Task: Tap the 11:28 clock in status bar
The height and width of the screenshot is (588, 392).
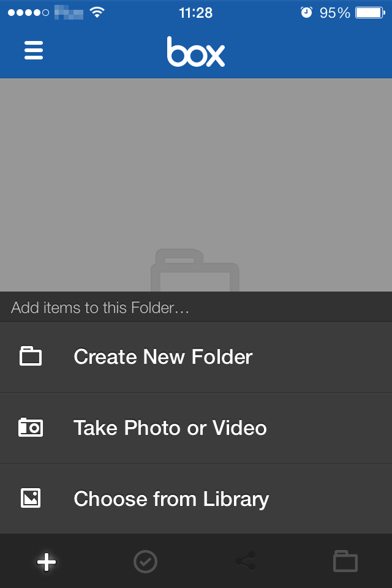Action: [x=196, y=13]
